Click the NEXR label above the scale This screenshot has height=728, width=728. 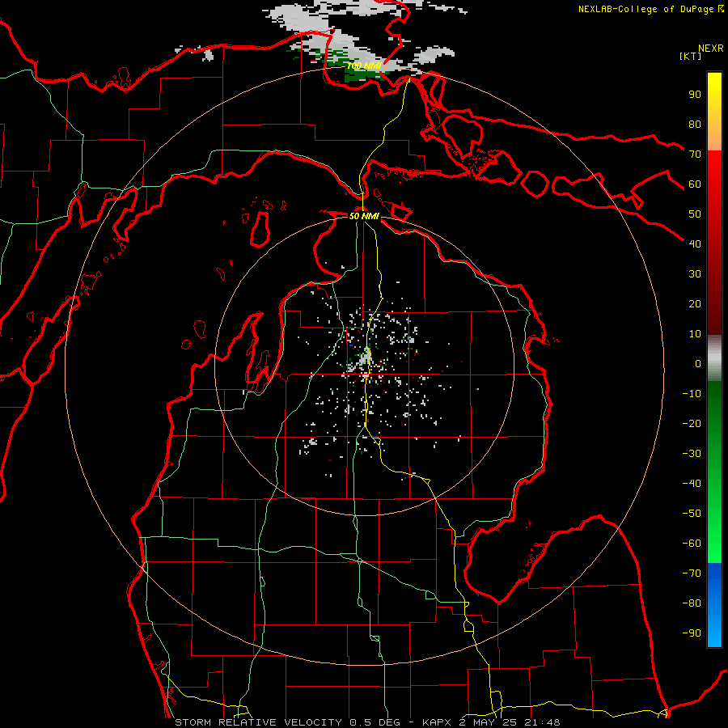pos(711,49)
